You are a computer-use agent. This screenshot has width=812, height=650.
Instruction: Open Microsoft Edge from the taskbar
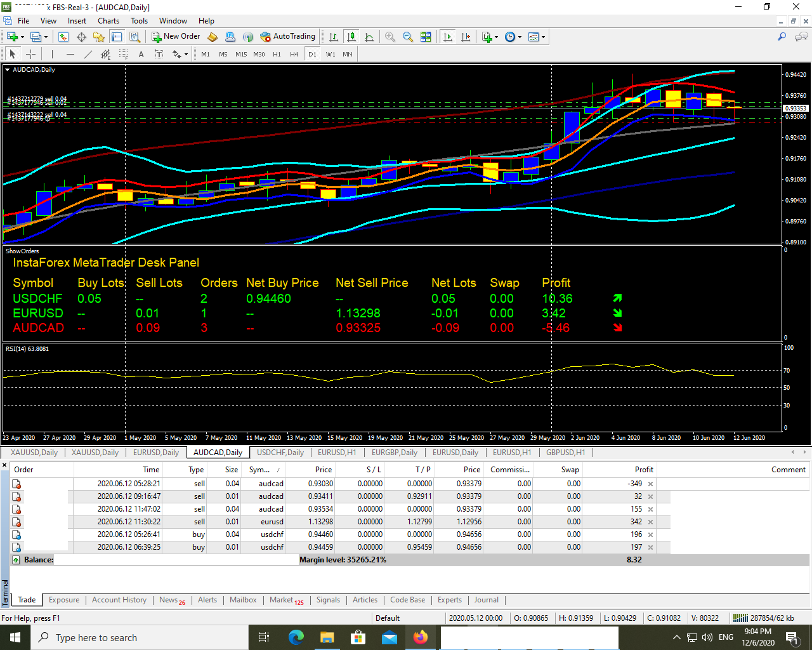pyautogui.click(x=296, y=637)
